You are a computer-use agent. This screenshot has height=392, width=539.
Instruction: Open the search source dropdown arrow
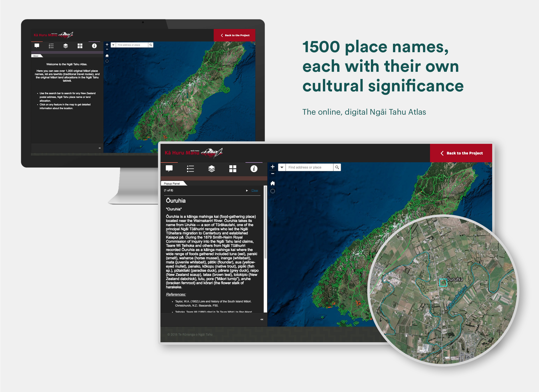(282, 167)
